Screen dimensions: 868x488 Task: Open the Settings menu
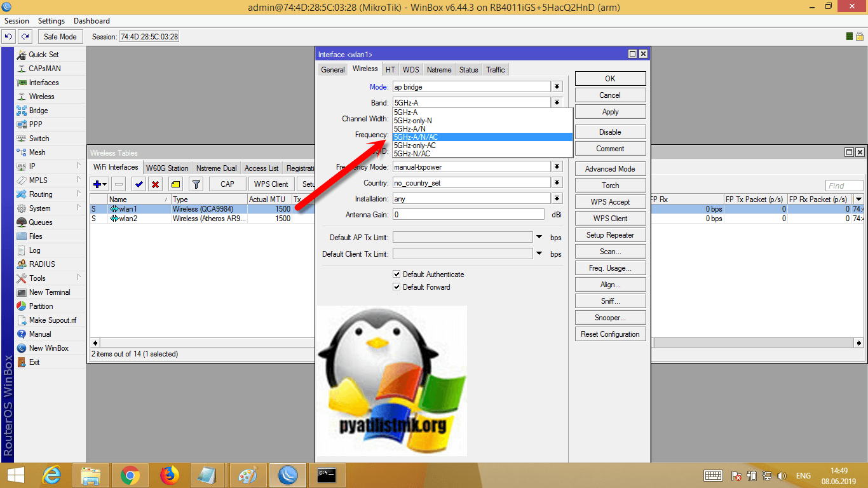pyautogui.click(x=51, y=21)
